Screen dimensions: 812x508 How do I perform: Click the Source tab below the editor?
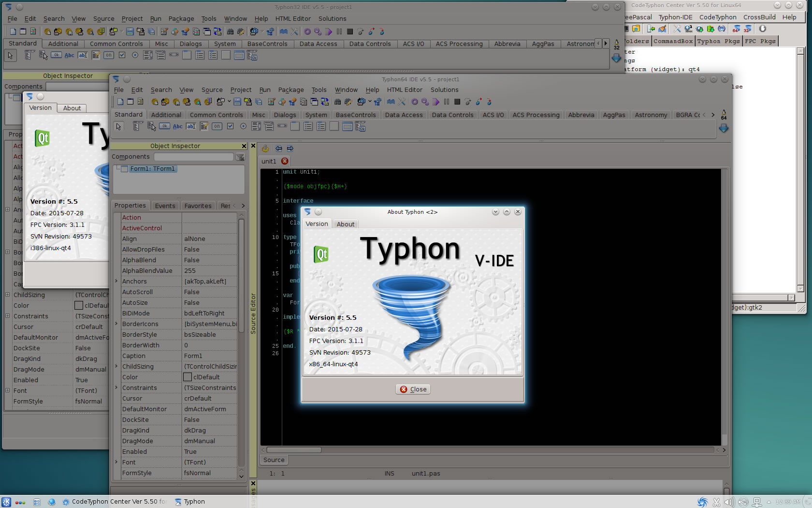(274, 460)
